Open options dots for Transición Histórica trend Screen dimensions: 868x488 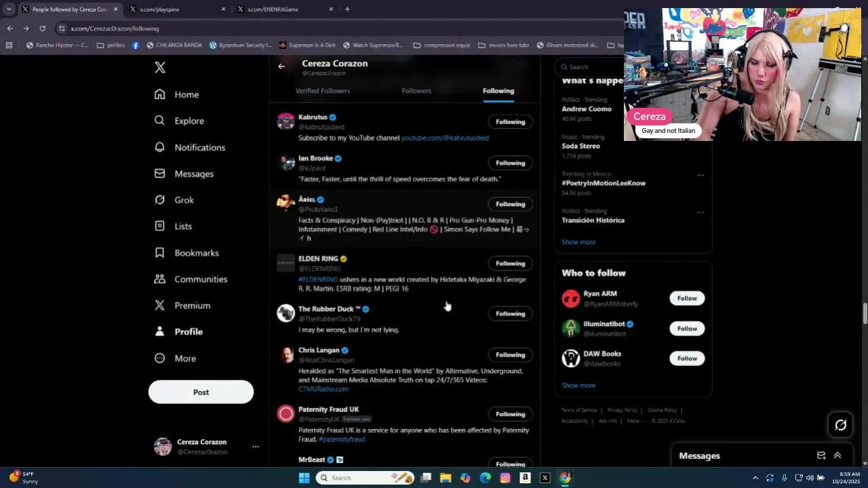[701, 212]
